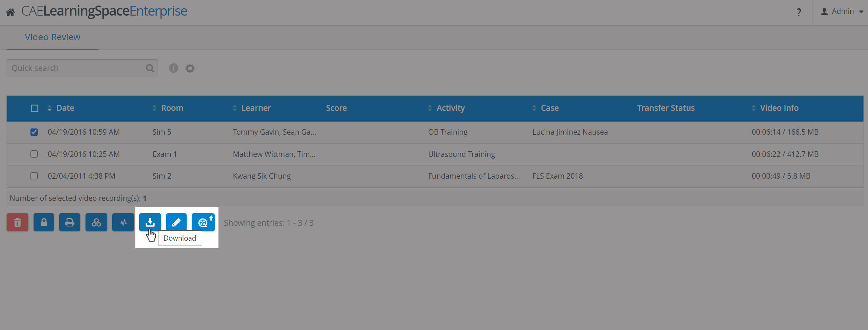Uncheck the Sim 5 recording checkbox
This screenshot has height=330, width=868.
tap(34, 132)
